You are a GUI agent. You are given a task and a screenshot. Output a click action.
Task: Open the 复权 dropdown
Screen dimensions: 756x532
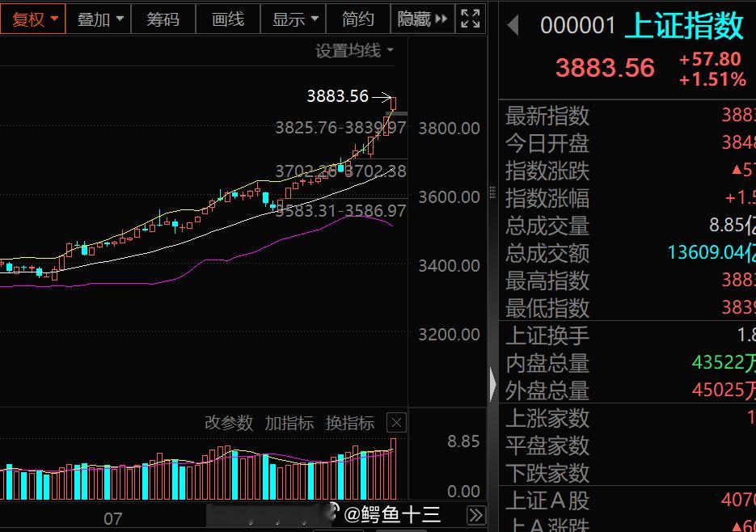point(32,19)
